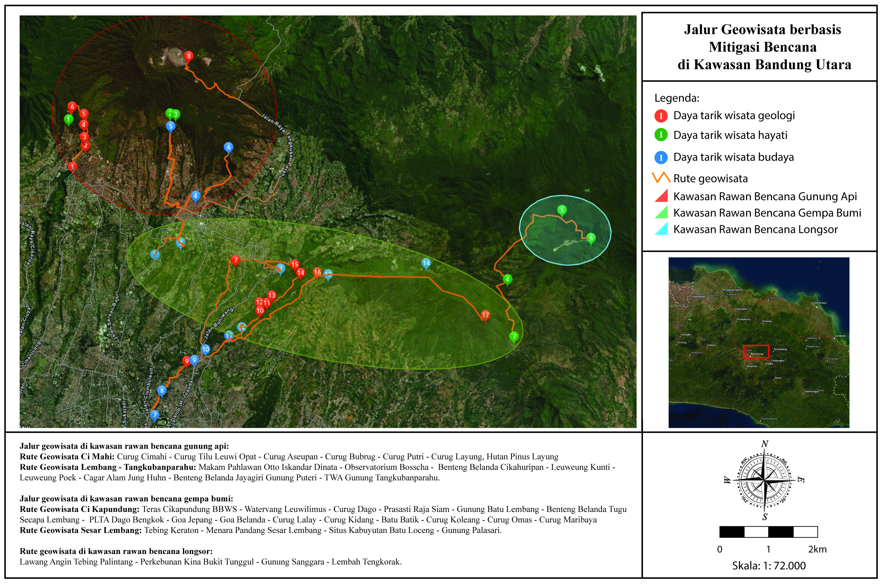Click the "Rute Geowisata Ci Mahi:" heading
The width and height of the screenshot is (887, 588).
pyautogui.click(x=67, y=457)
